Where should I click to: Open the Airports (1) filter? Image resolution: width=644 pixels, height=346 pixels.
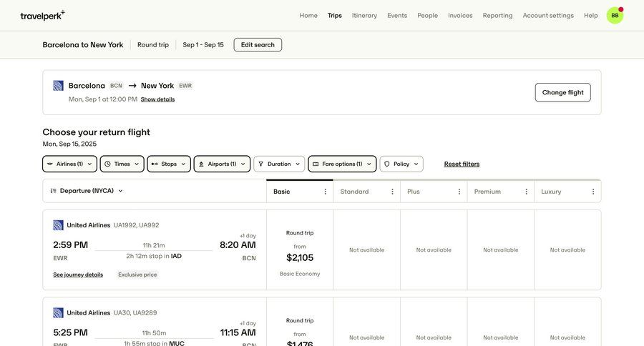[222, 164]
